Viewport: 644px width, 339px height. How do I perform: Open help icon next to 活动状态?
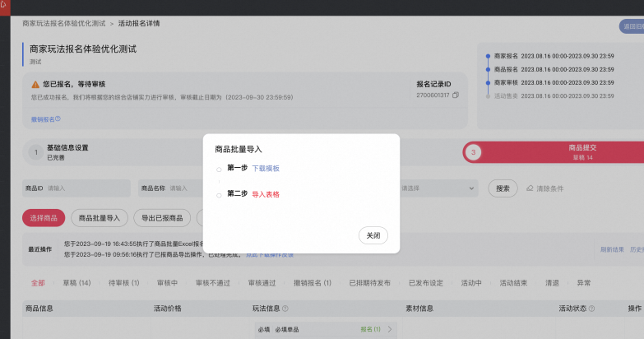(591, 309)
